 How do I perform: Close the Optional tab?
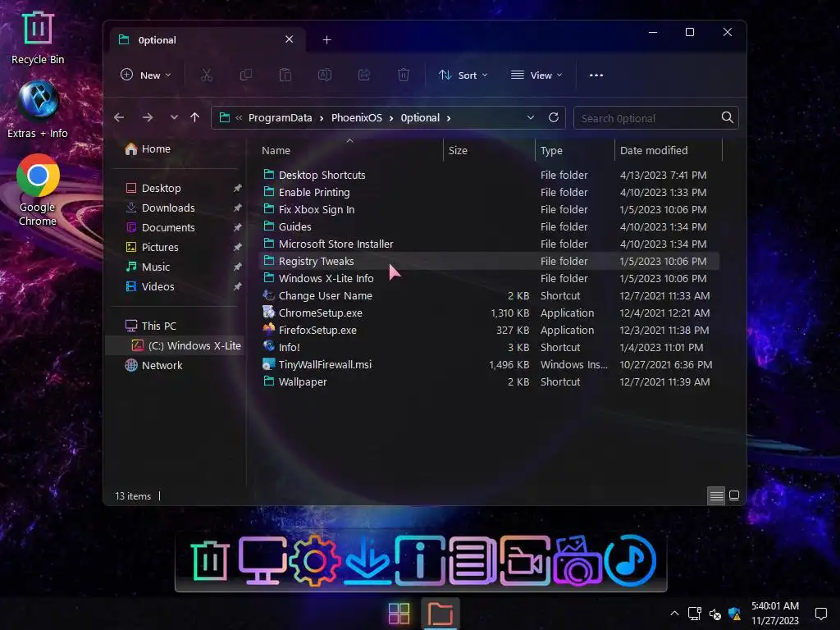(290, 39)
